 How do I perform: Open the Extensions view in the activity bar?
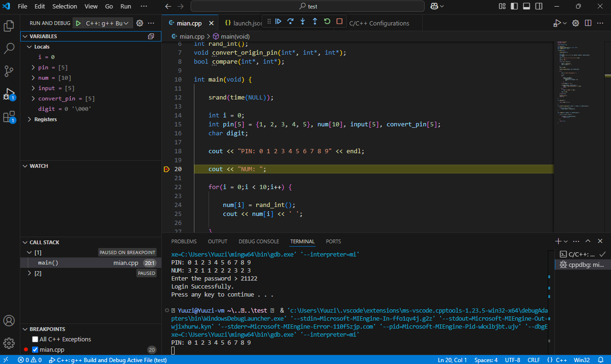9,117
